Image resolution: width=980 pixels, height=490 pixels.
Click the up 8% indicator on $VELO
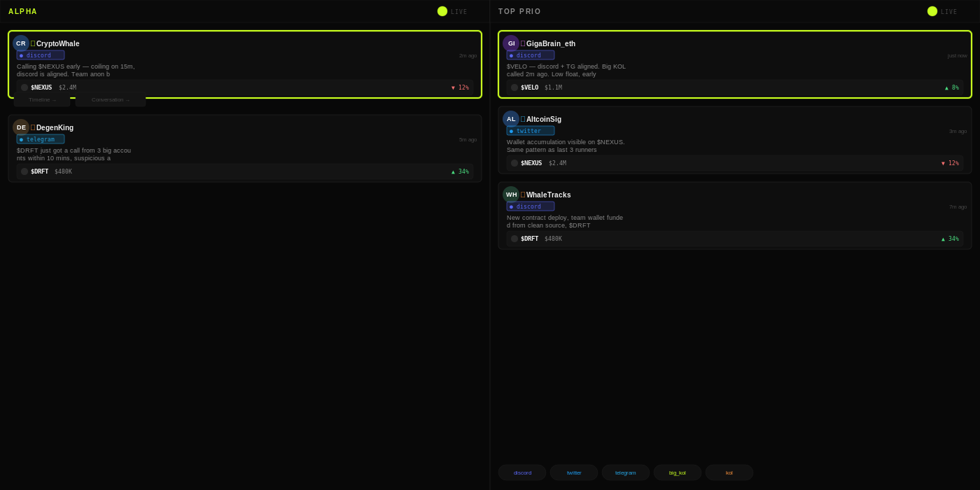click(952, 87)
